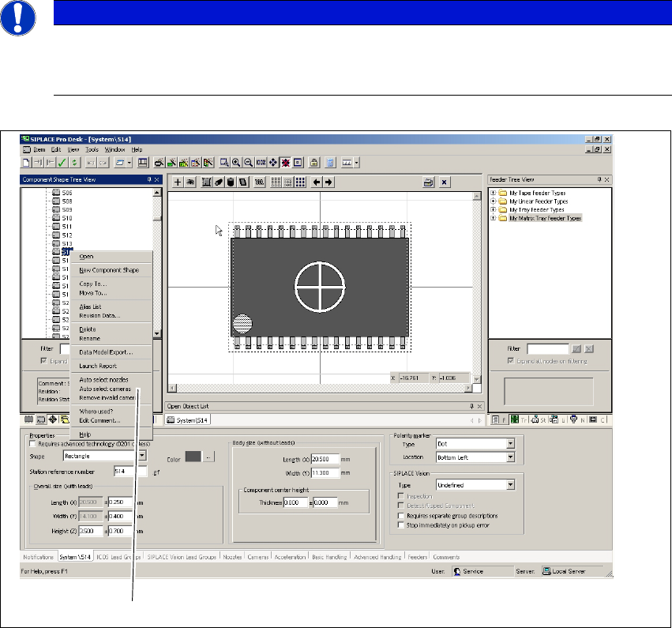Viewport: 672px width, 628px height.
Task: Click the padlock icon in main toolbar
Action: (313, 163)
